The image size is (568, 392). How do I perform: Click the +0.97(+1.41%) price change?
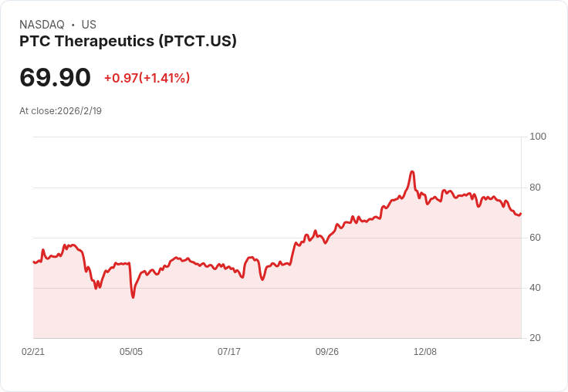tap(147, 78)
